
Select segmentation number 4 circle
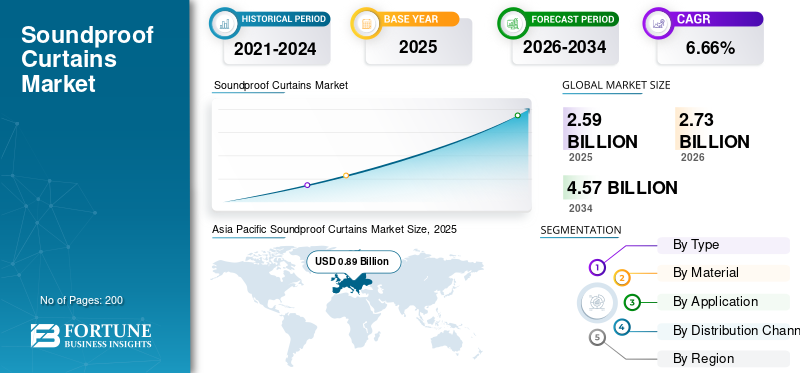[x=621, y=327]
